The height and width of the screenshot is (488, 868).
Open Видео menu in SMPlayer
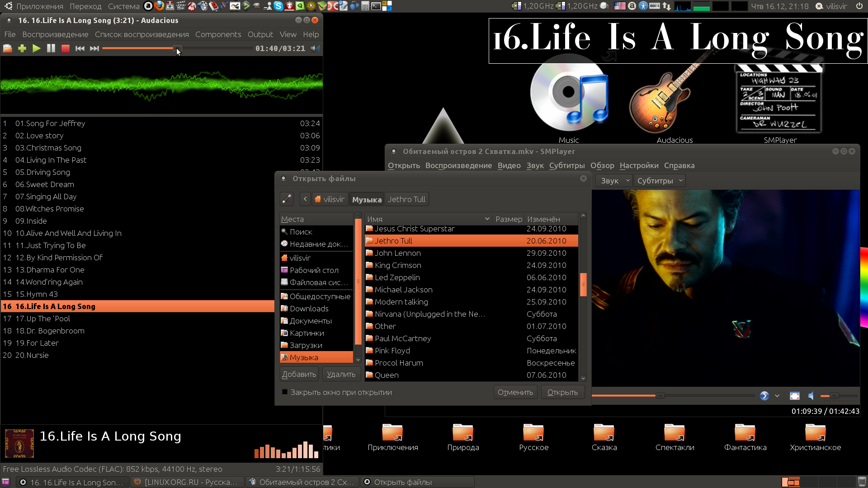coord(509,165)
